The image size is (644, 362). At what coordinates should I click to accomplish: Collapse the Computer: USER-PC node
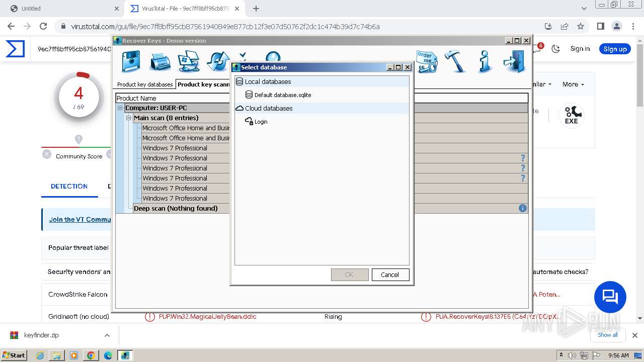point(120,108)
